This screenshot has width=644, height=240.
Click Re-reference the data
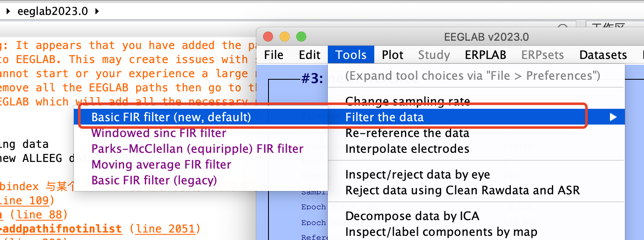click(x=407, y=133)
